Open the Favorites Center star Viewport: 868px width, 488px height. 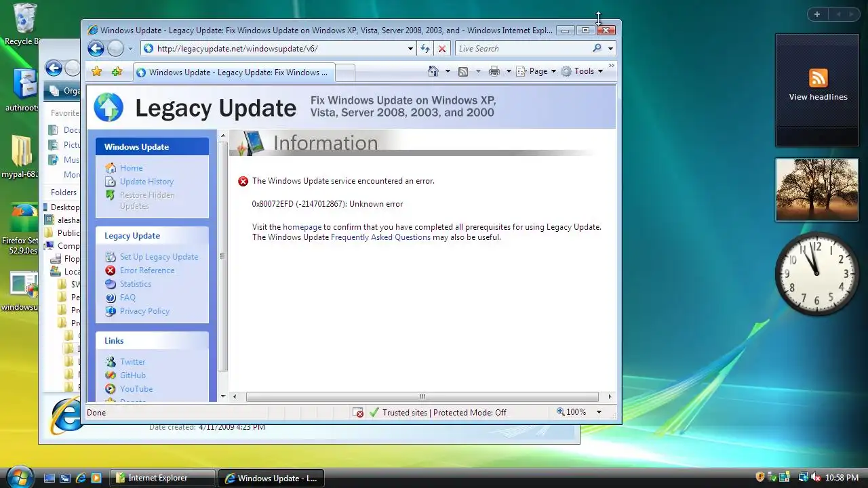(x=97, y=71)
